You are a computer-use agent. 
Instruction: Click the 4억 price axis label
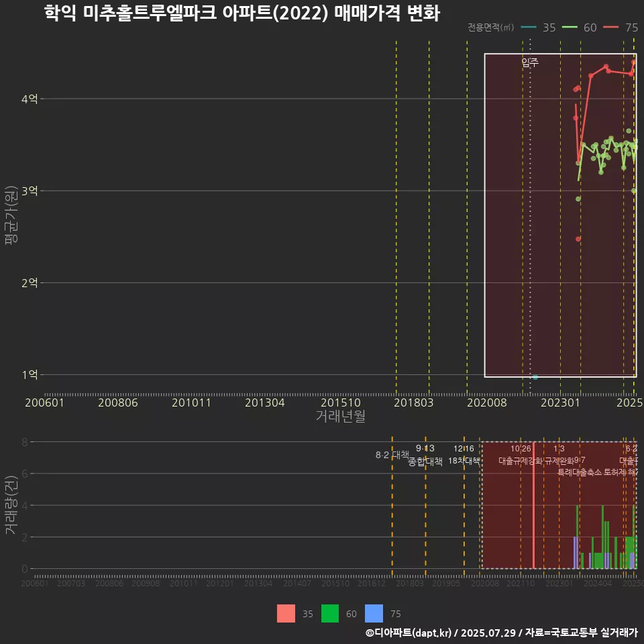(x=30, y=99)
